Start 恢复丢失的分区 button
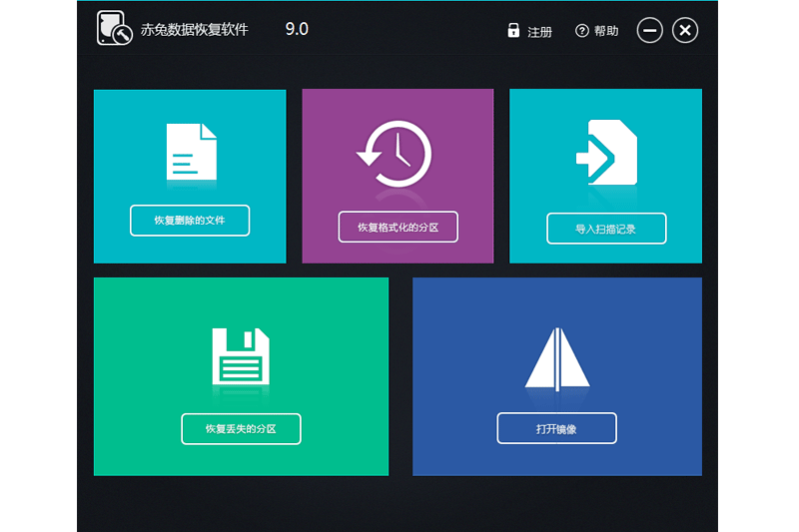Viewport: 799px width, 532px height. pos(241,429)
